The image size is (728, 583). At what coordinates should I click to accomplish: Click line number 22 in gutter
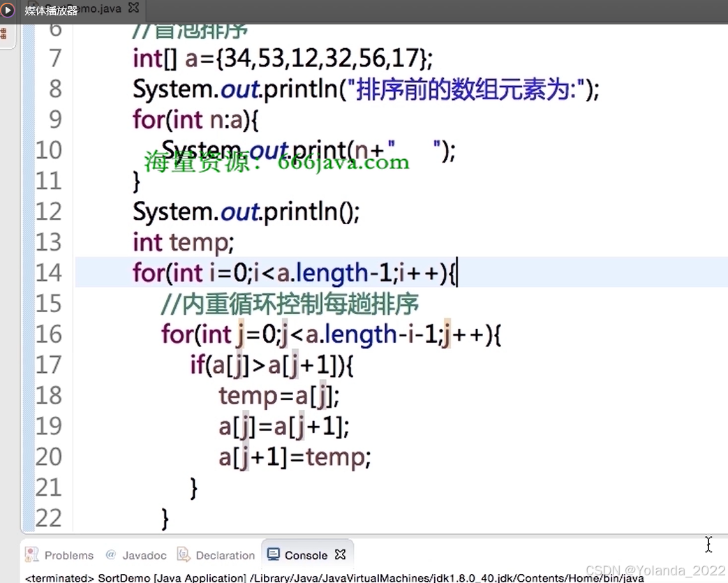49,518
